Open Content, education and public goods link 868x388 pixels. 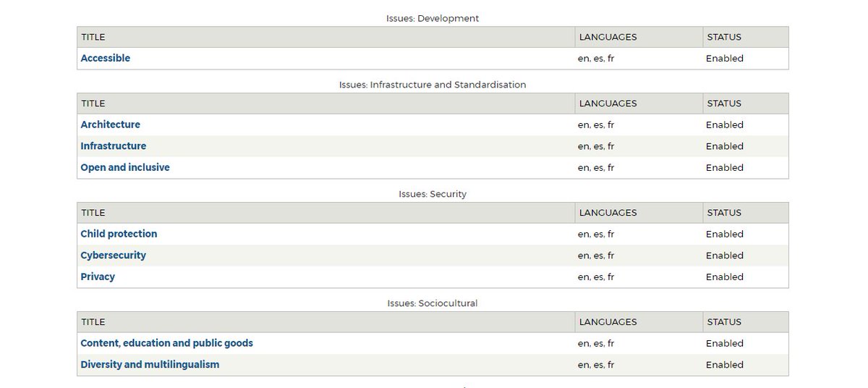pyautogui.click(x=167, y=343)
